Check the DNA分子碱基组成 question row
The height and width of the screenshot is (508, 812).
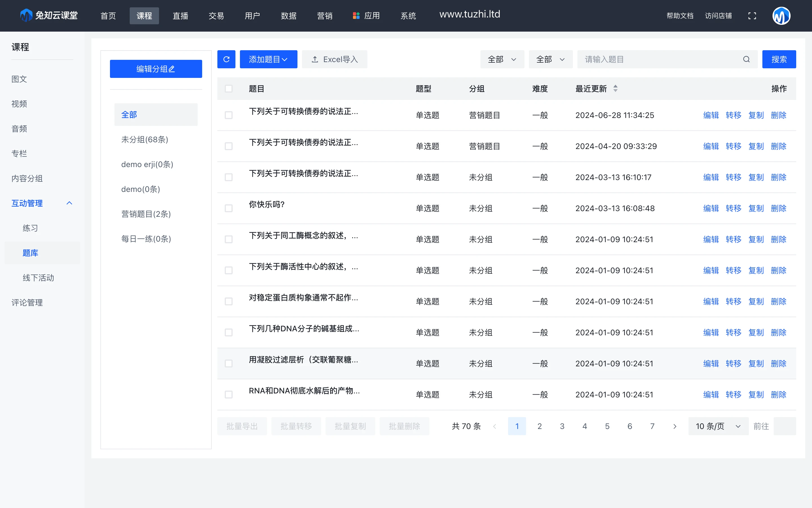click(228, 332)
